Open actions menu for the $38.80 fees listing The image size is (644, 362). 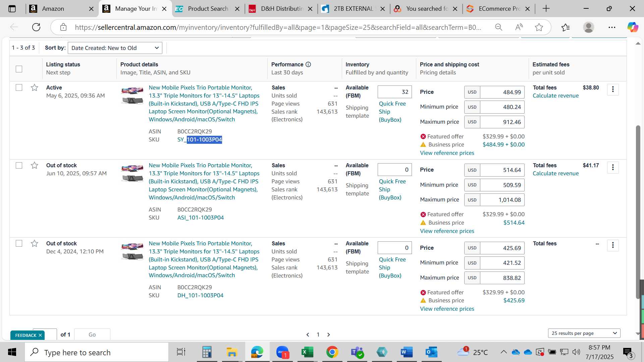613,89
